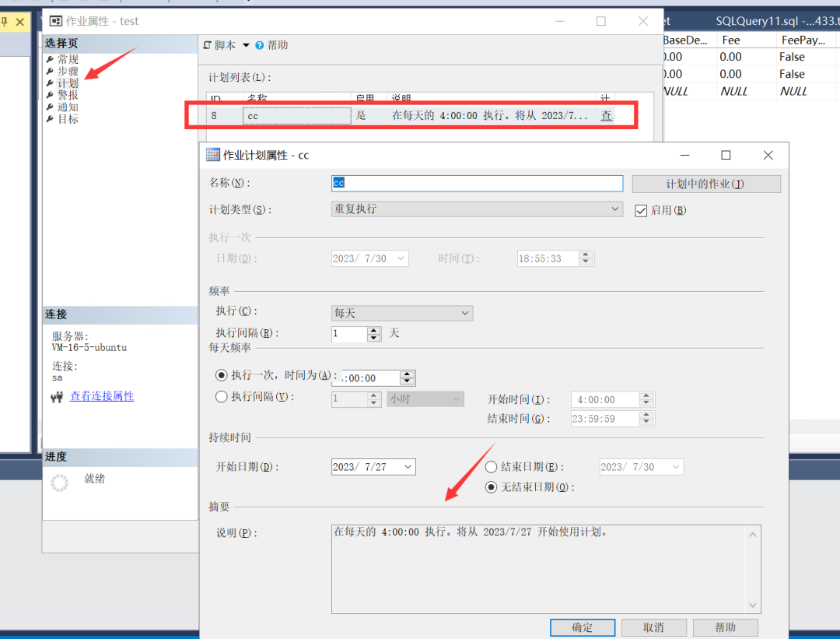
Task: Click the 就绪 progress spinner icon
Action: 59,483
